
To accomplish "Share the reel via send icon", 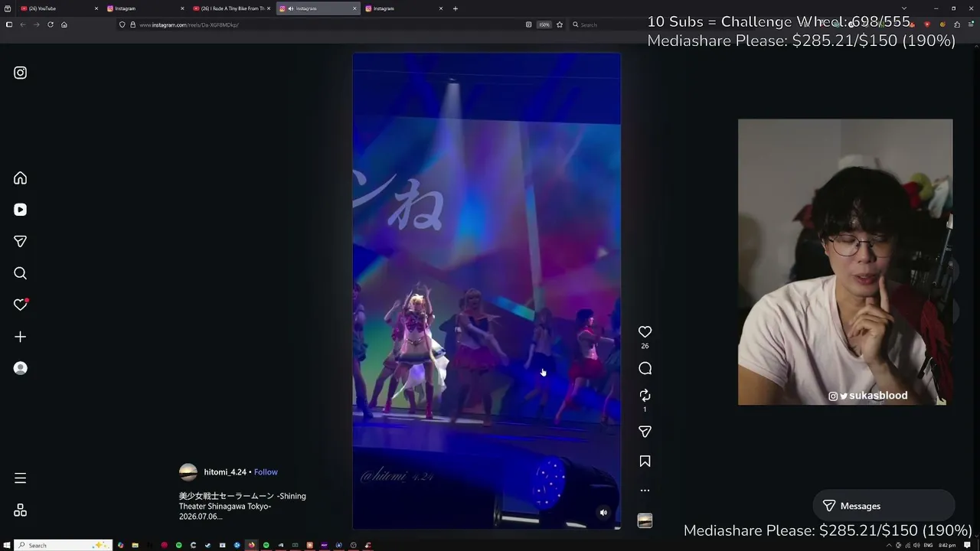I will coord(645,432).
